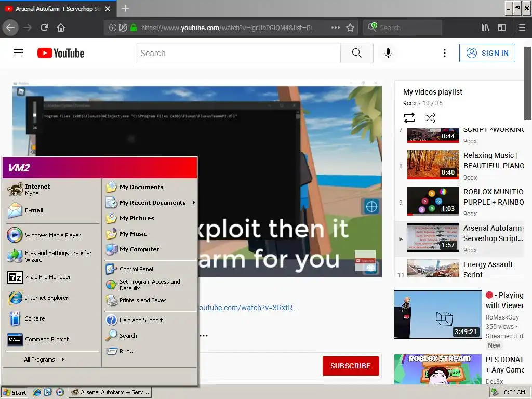Image resolution: width=532 pixels, height=399 pixels.
Task: Open PLS DONATE Roblox Stream video
Action: point(437,369)
